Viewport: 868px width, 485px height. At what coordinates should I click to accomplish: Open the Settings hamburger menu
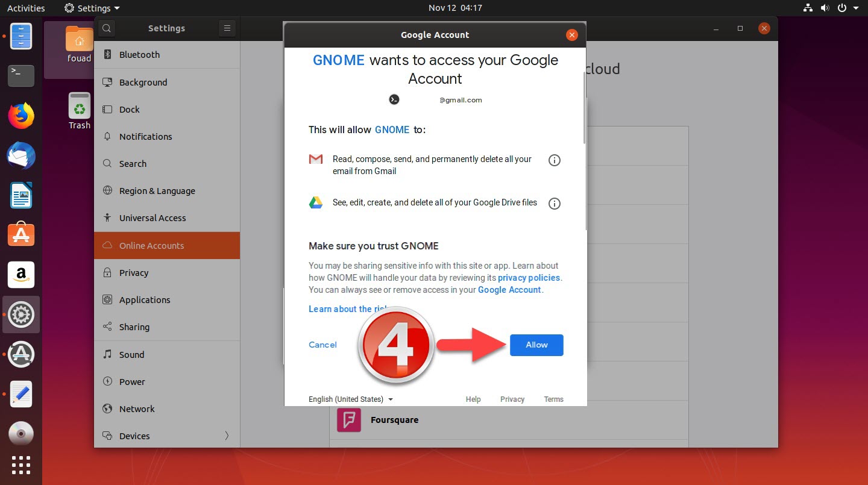(227, 28)
